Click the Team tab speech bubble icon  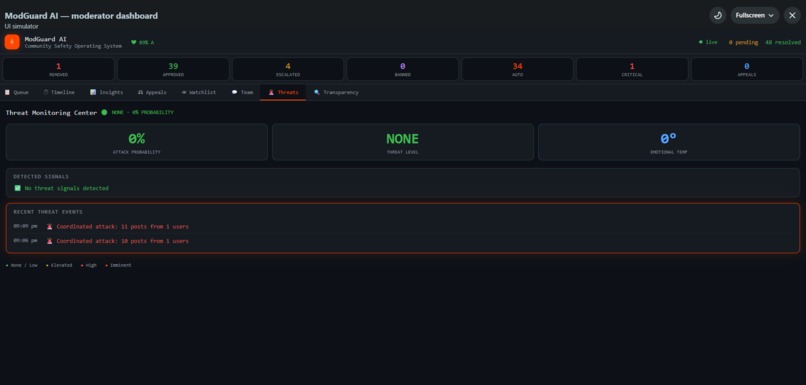pyautogui.click(x=234, y=93)
